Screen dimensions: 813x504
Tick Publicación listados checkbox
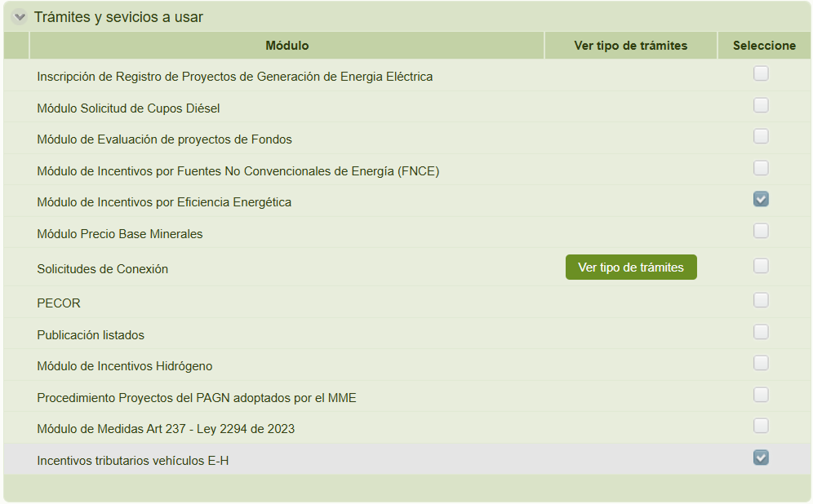pyautogui.click(x=761, y=332)
